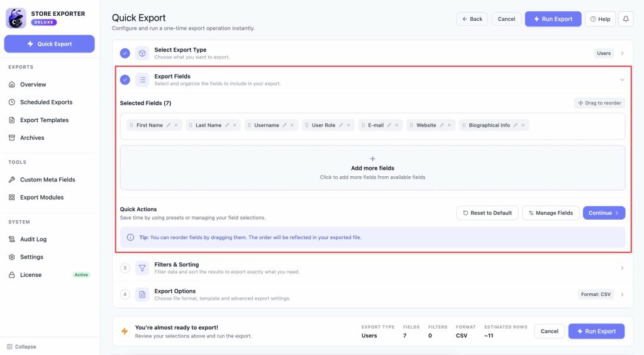Click the Select Export Type cube icon

142,53
